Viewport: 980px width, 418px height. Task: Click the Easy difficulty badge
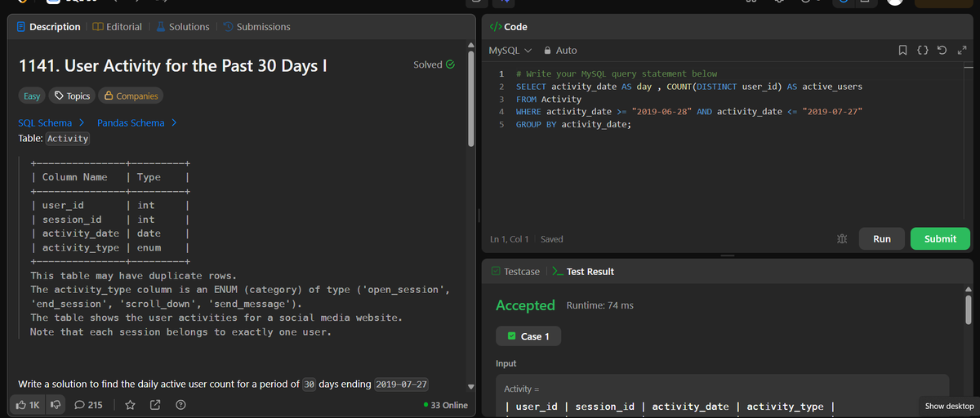click(31, 96)
